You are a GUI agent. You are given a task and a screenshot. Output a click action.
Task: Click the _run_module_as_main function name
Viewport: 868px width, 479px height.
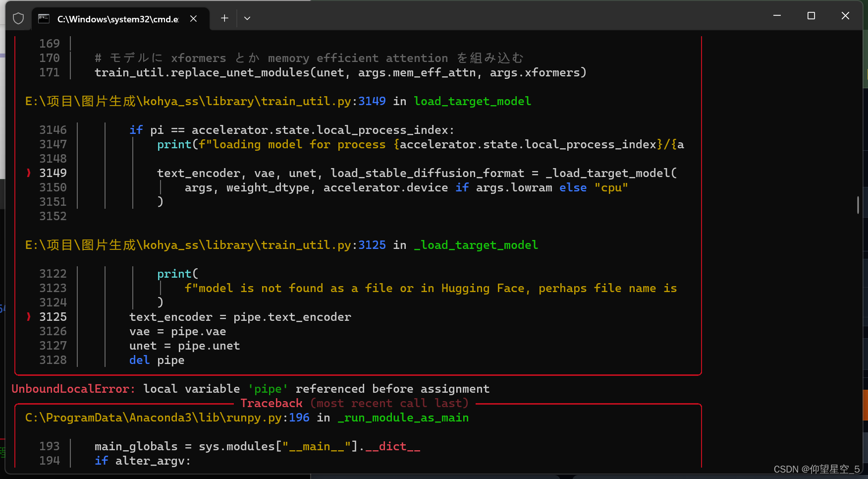coord(403,418)
